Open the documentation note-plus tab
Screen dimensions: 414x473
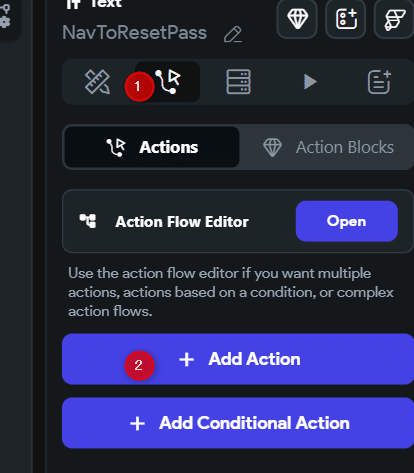click(379, 82)
